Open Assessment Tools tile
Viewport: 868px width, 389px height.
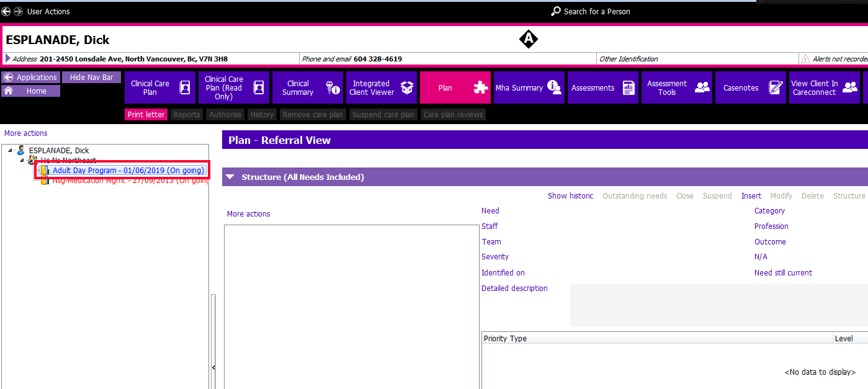(677, 87)
